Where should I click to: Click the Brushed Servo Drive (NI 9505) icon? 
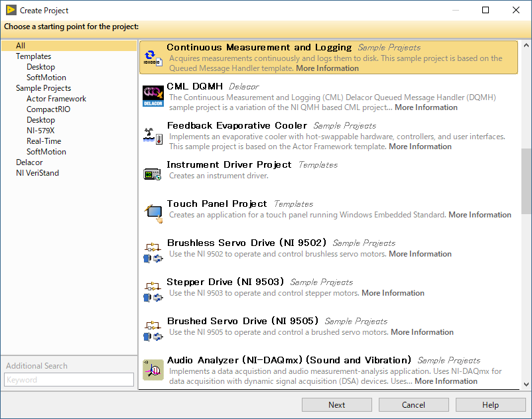point(153,331)
